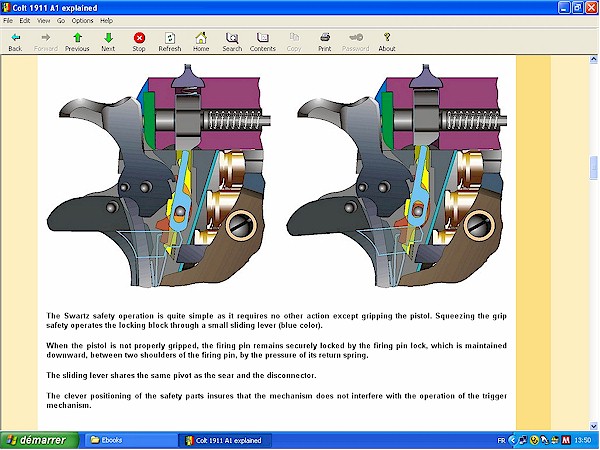Go to Next page
This screenshot has width=600, height=450.
[108, 41]
